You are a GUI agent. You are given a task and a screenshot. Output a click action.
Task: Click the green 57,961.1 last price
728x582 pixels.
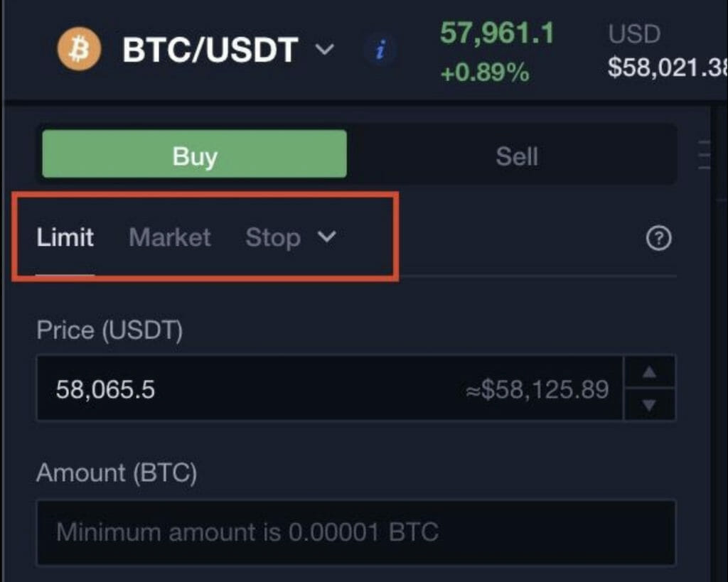pos(497,33)
